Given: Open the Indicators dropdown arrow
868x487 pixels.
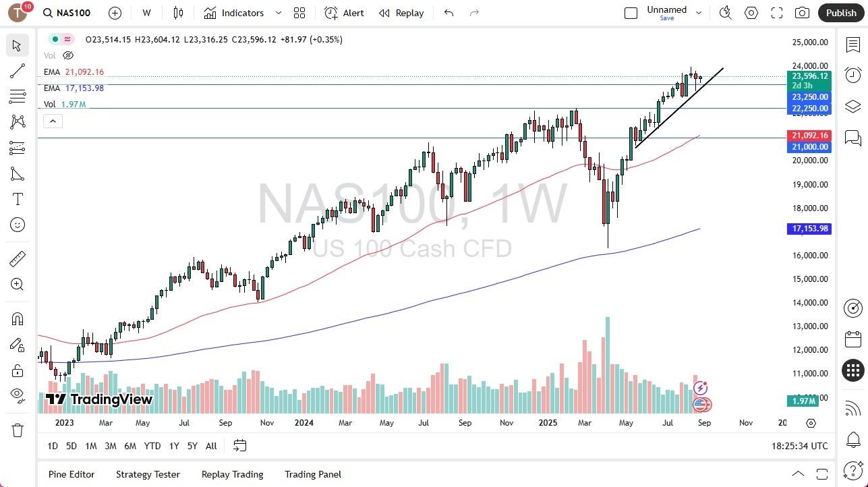Looking at the screenshot, I should click(278, 12).
